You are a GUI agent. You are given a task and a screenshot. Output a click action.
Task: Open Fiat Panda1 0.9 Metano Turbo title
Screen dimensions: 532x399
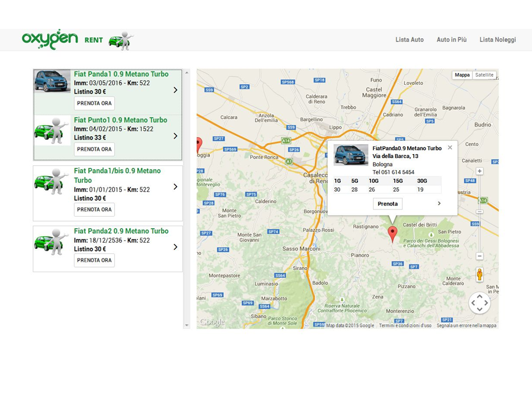click(x=121, y=74)
